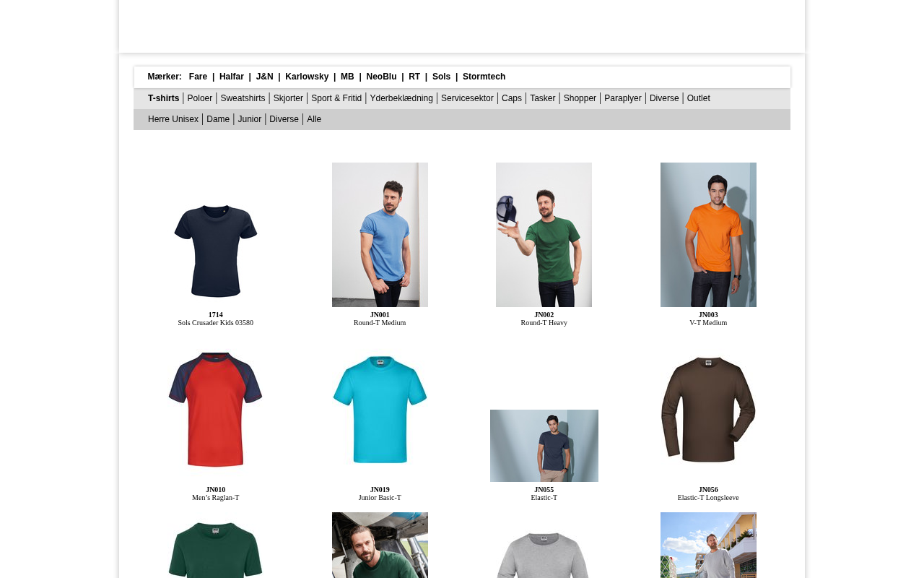Choose the Stormtech brand link
The image size is (924, 578).
point(484,77)
